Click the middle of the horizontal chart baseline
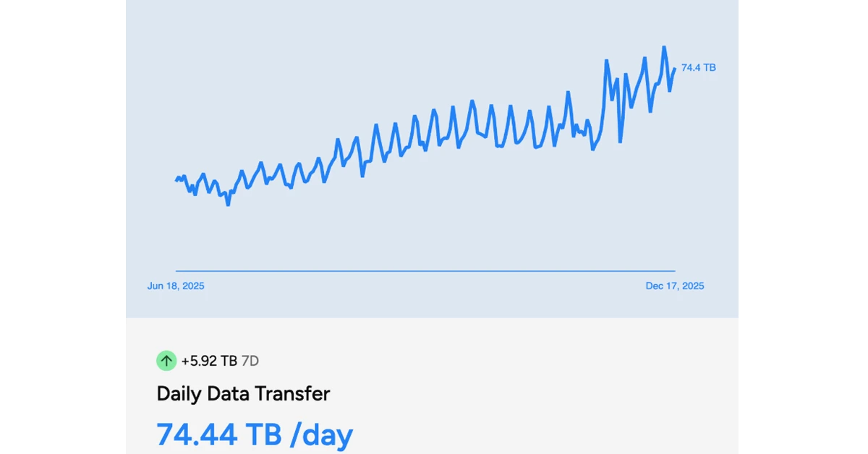The height and width of the screenshot is (454, 868). pos(425,271)
